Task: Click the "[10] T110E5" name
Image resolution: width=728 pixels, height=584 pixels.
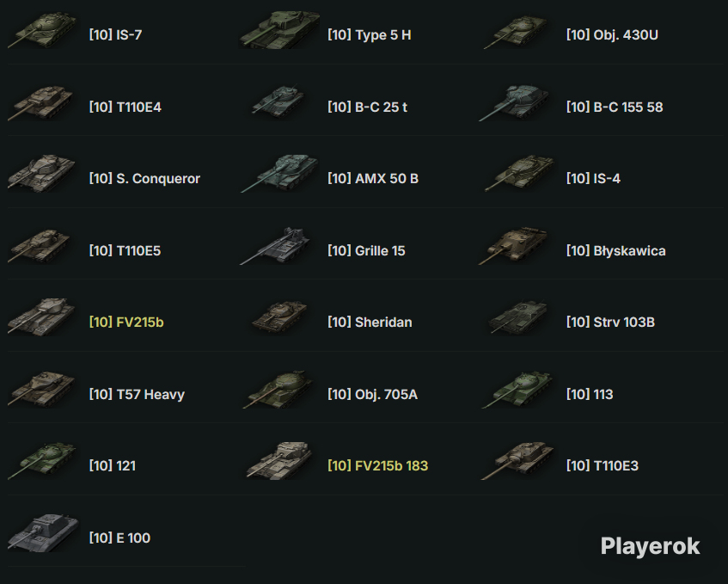Action: click(125, 251)
